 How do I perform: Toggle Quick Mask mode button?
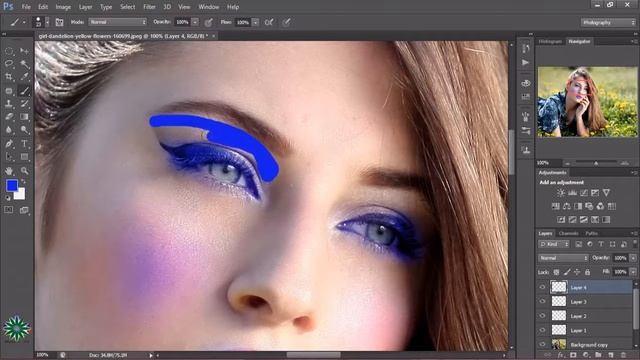tap(9, 210)
